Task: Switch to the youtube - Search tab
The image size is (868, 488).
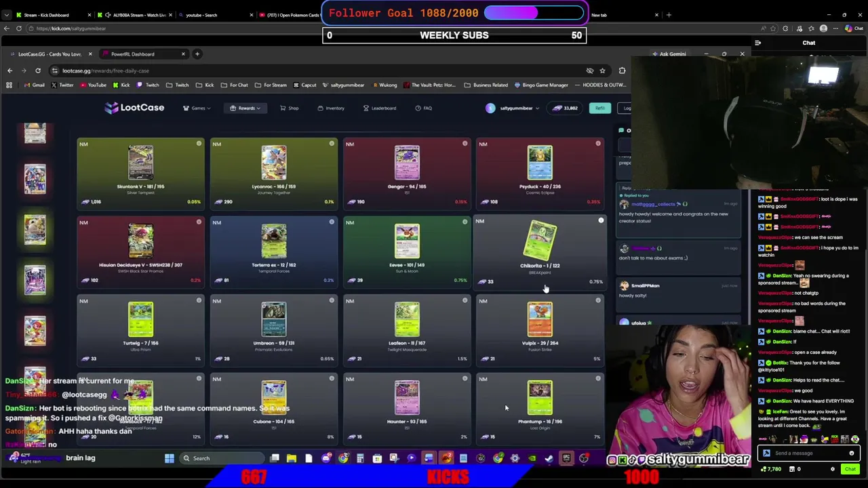Action: tap(217, 15)
